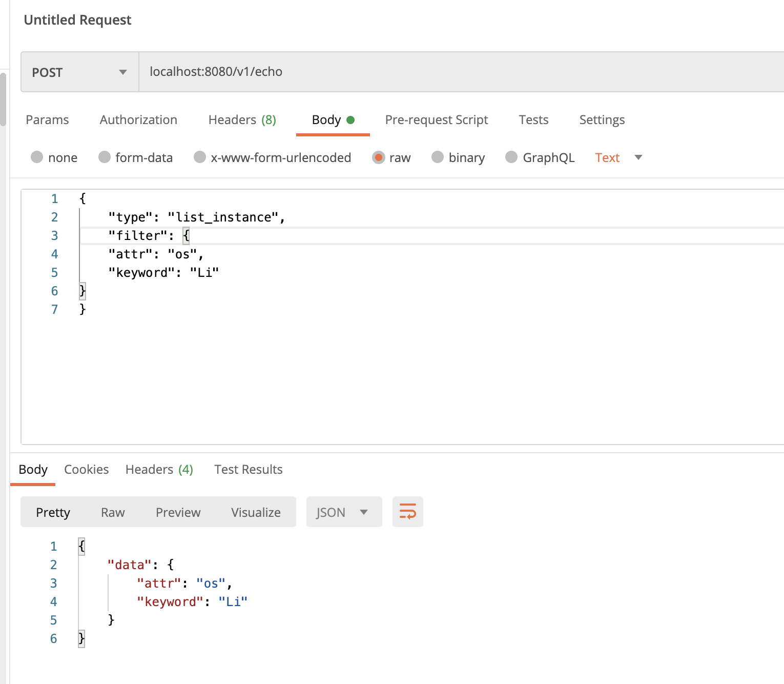Switch to the response Cookies tab
Image resolution: width=784 pixels, height=684 pixels.
coord(86,469)
